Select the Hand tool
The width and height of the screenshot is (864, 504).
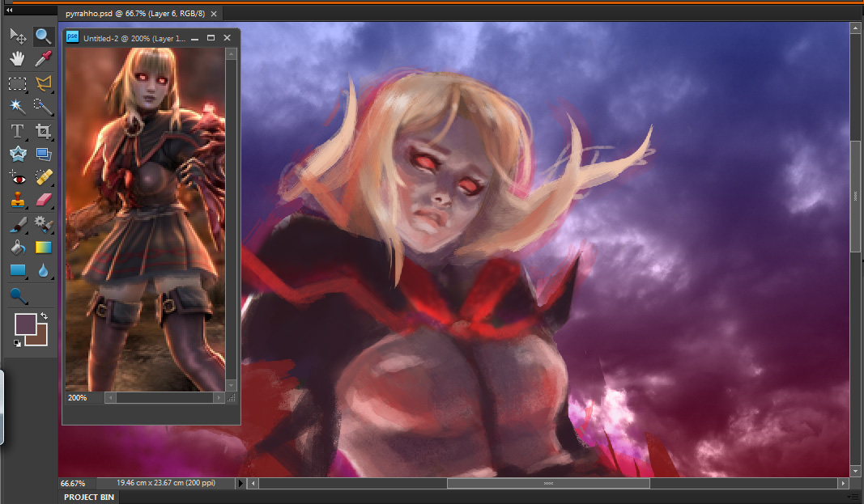18,59
